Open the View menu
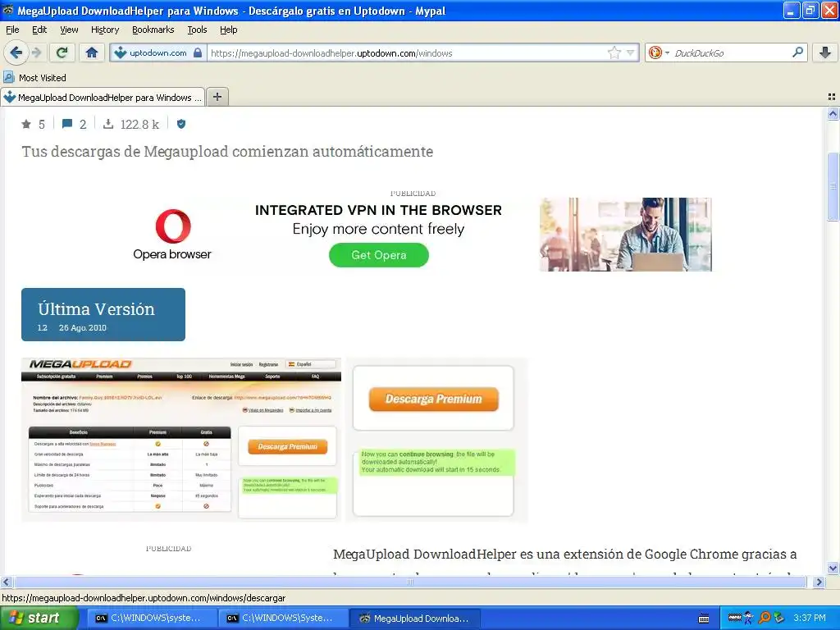Viewport: 840px width, 630px height. pos(69,30)
